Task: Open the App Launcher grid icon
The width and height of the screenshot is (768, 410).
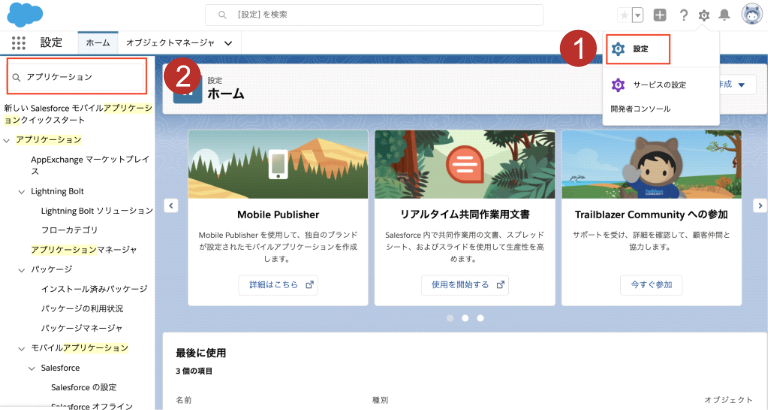Action: (18, 43)
